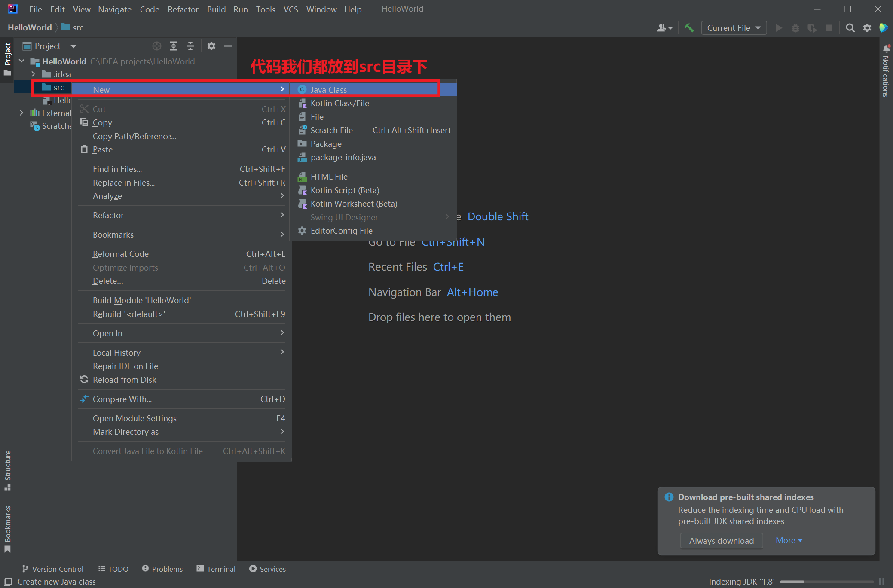Click the locate file crosshair icon
Viewport: 893px width, 588px height.
click(157, 46)
